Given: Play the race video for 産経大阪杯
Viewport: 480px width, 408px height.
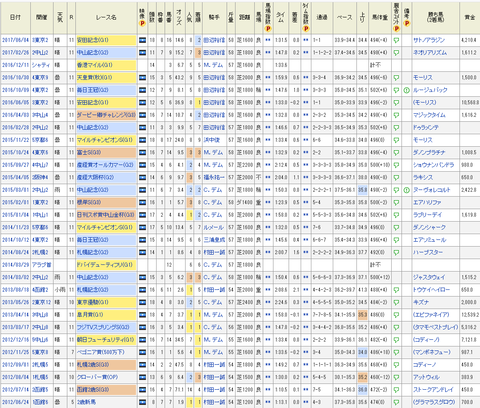Looking at the screenshot, I should coord(142,177).
